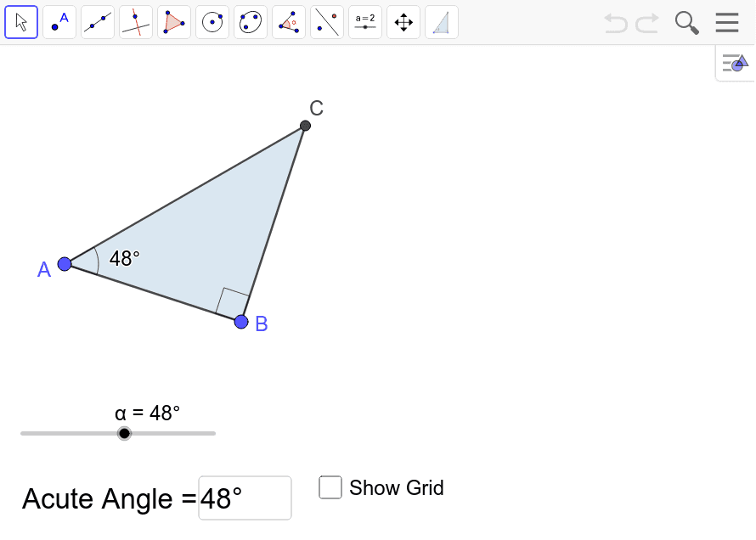Select the Circle with Center tool

coord(212,22)
